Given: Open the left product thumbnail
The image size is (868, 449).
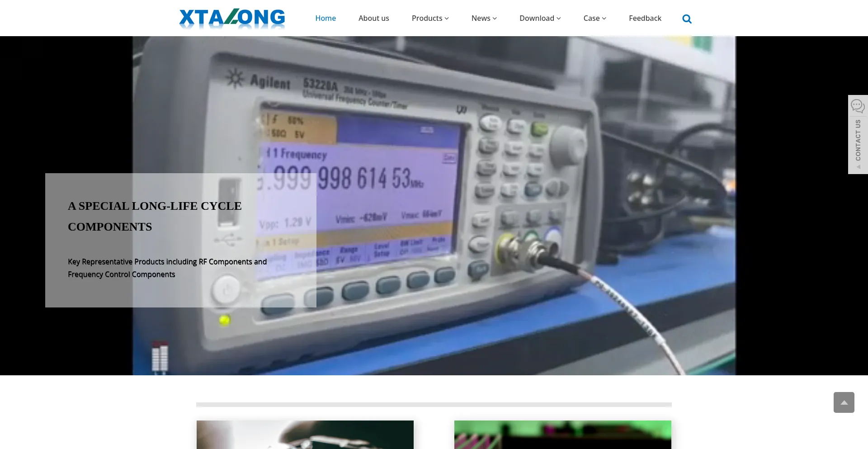Looking at the screenshot, I should (x=305, y=435).
